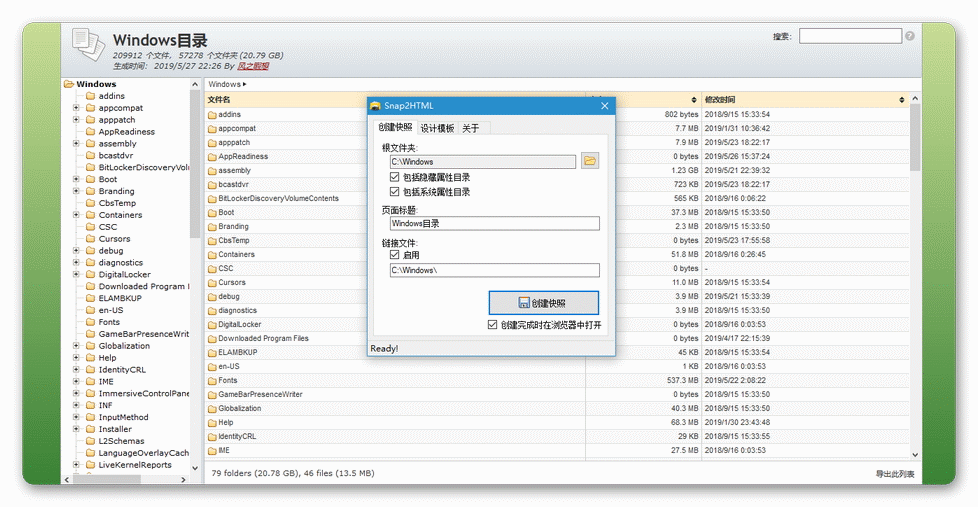Click the folder icon of CbsTemp in the tree
The image size is (978, 507).
90,203
